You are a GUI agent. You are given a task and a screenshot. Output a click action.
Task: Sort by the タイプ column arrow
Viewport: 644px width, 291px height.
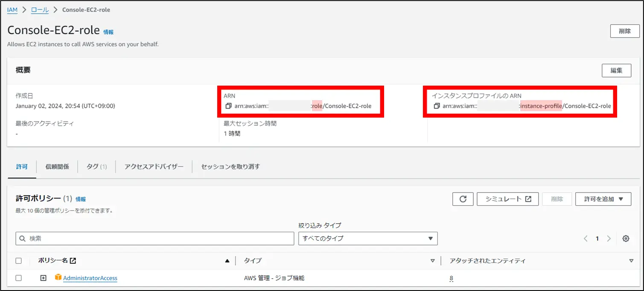[433, 261]
